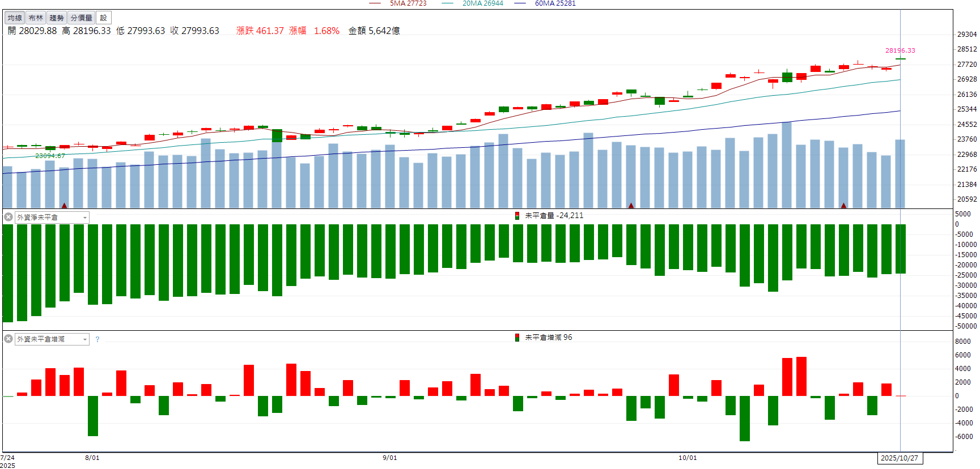Click the blue question mark help icon

(x=97, y=339)
